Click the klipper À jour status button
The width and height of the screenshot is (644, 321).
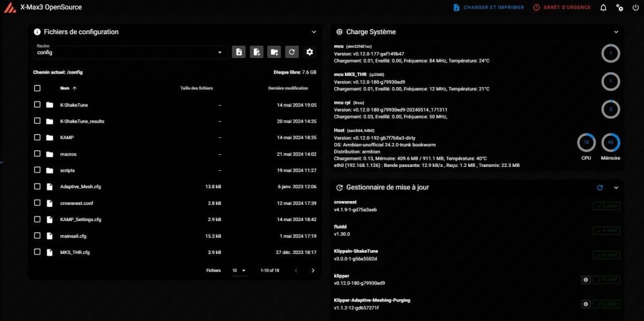(606, 280)
